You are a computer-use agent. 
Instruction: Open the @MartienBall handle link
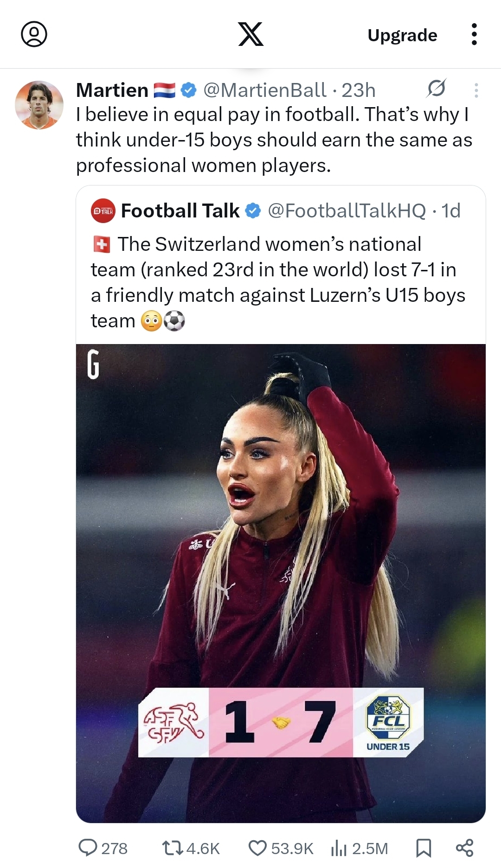point(264,90)
